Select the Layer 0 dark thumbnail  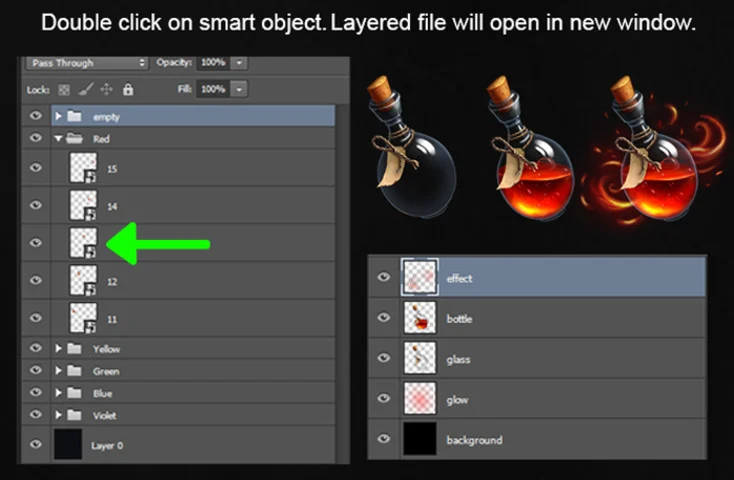point(68,444)
